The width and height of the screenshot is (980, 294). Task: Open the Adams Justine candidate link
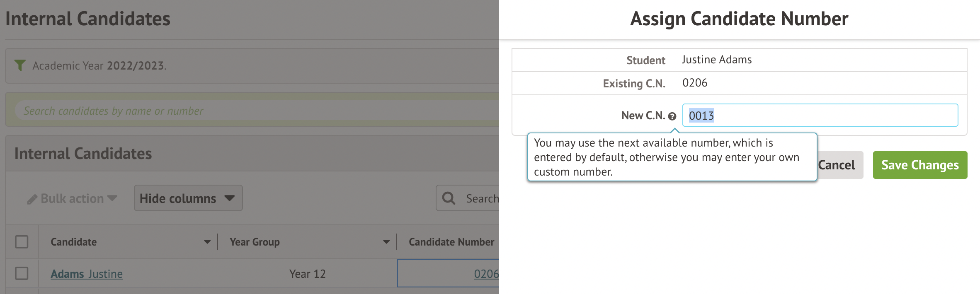coord(87,274)
